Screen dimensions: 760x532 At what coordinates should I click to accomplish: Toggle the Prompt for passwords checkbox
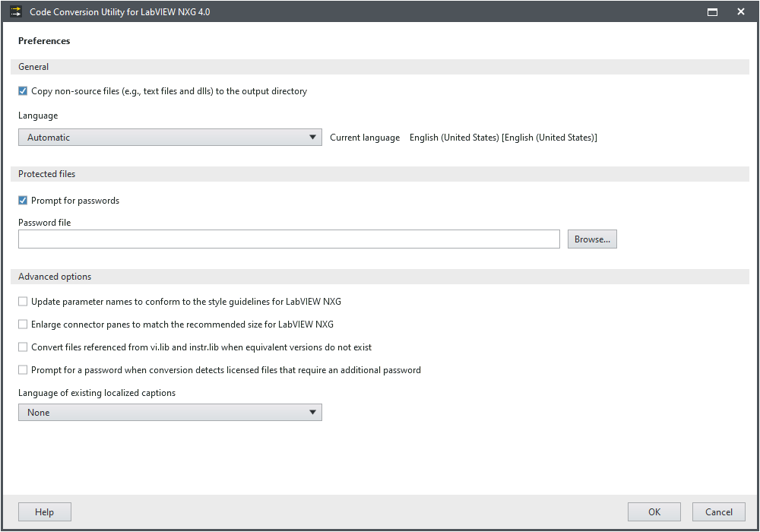pyautogui.click(x=23, y=201)
